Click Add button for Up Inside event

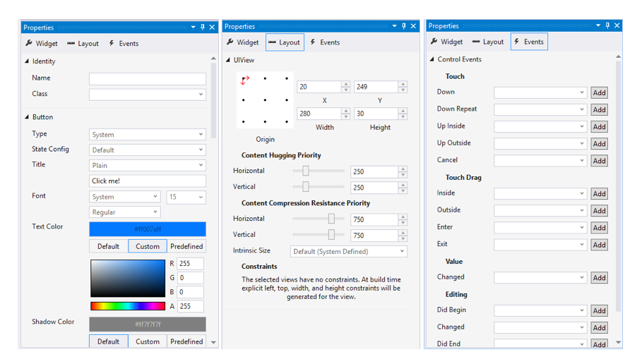click(x=599, y=127)
